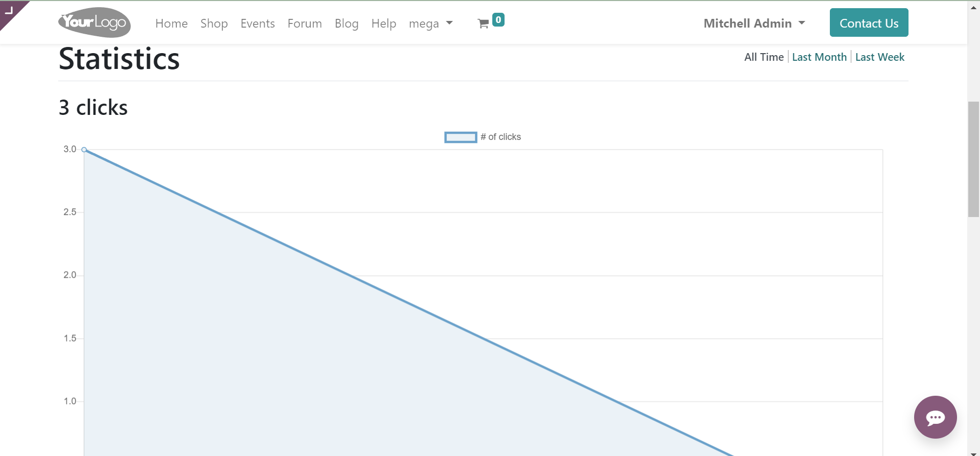Screen dimensions: 980x456
Task: Expand the mega menu dropdown
Action: pyautogui.click(x=431, y=23)
